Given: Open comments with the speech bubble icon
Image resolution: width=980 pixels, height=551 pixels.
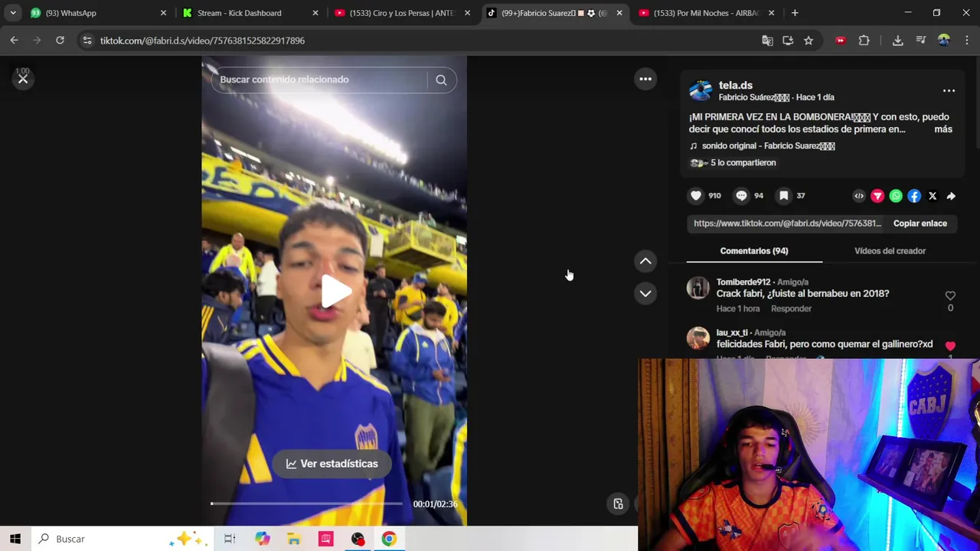Looking at the screenshot, I should pyautogui.click(x=741, y=196).
